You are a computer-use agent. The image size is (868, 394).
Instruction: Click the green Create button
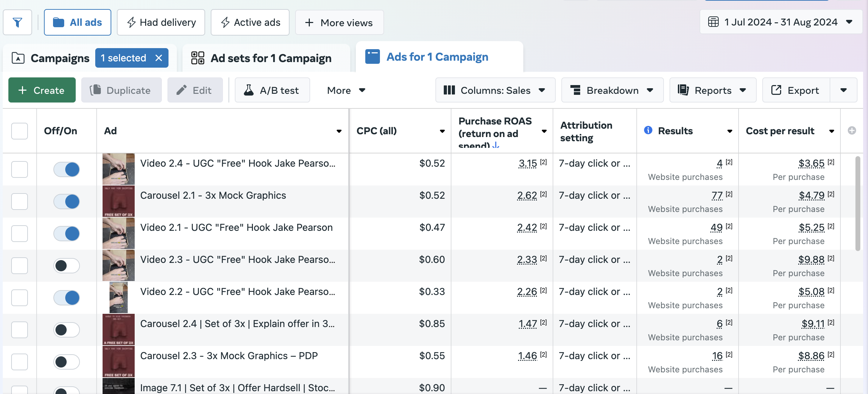click(x=42, y=90)
